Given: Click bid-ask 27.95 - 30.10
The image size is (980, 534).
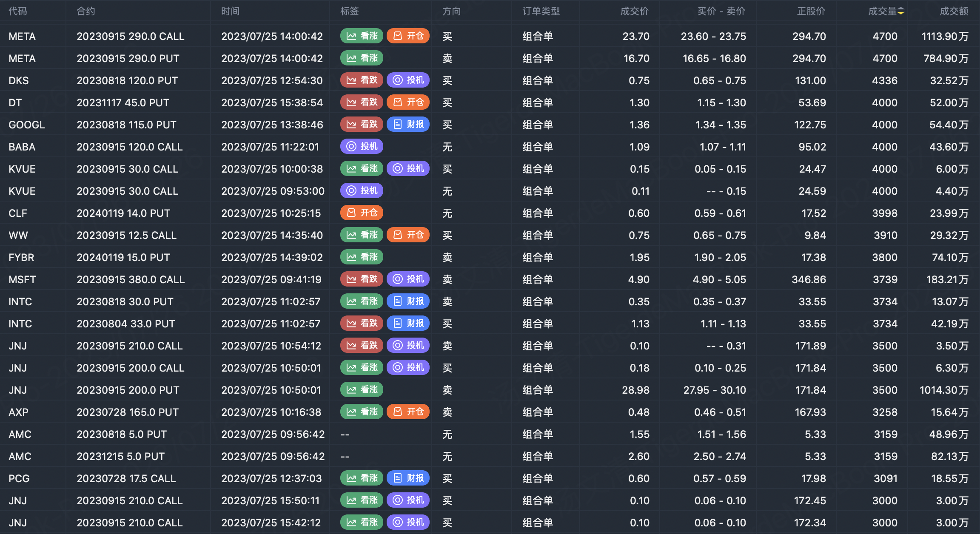Looking at the screenshot, I should click(x=715, y=390).
